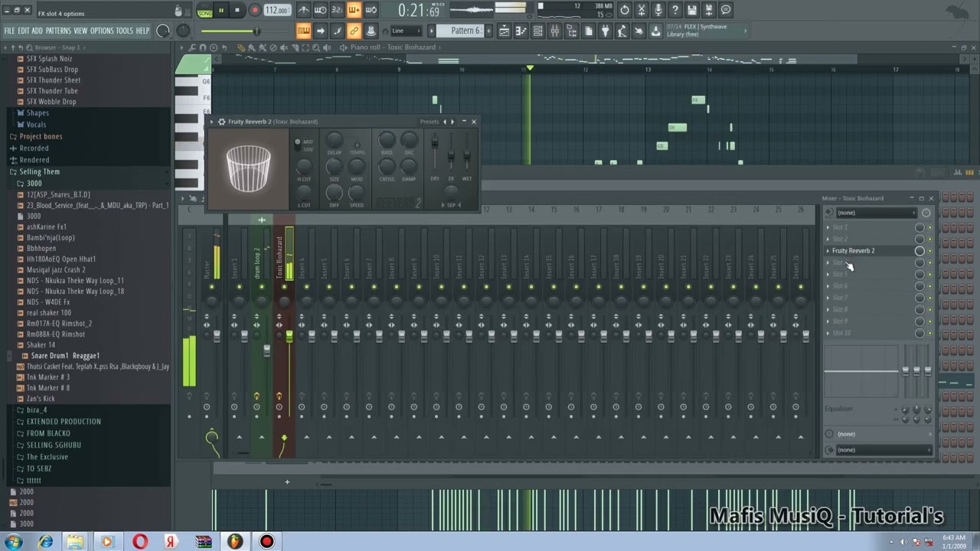The width and height of the screenshot is (980, 551).
Task: Open the piano roll view icon
Action: click(x=521, y=31)
